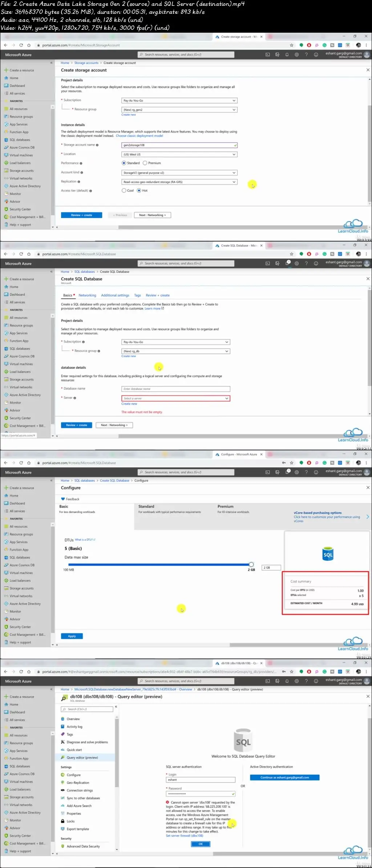Click SQL databases icon in Create storage account frame
Screen dimensions: 372x868
pos(6,140)
